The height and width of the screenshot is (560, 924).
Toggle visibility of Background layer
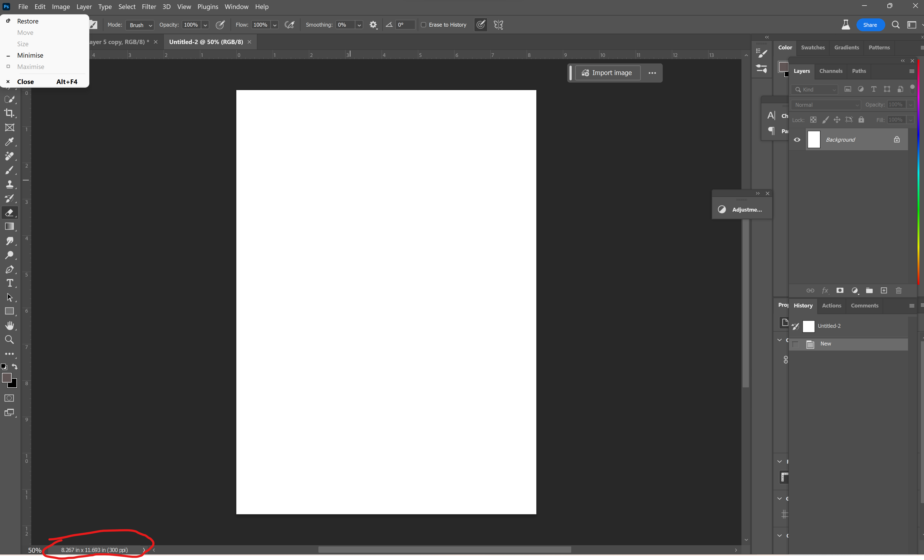(797, 139)
